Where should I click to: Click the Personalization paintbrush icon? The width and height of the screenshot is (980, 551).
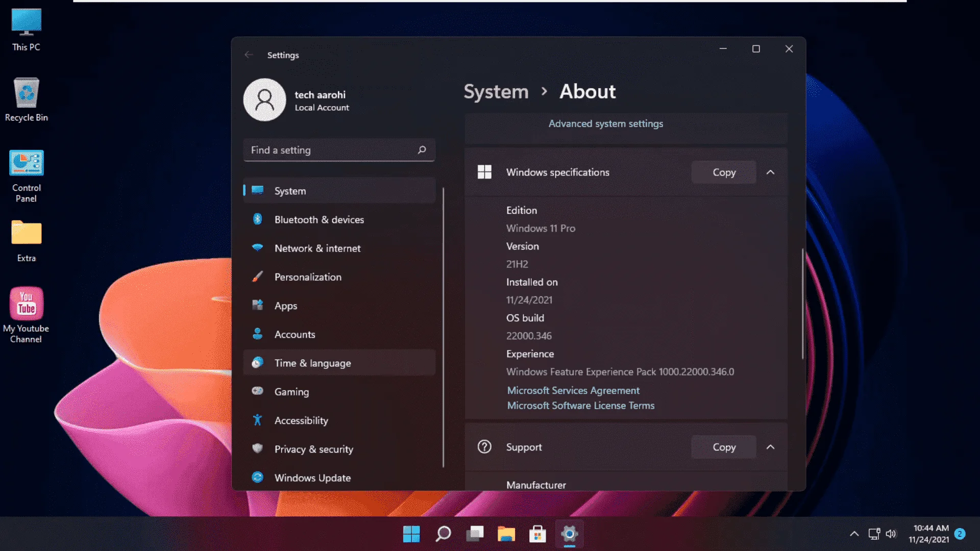coord(258,277)
